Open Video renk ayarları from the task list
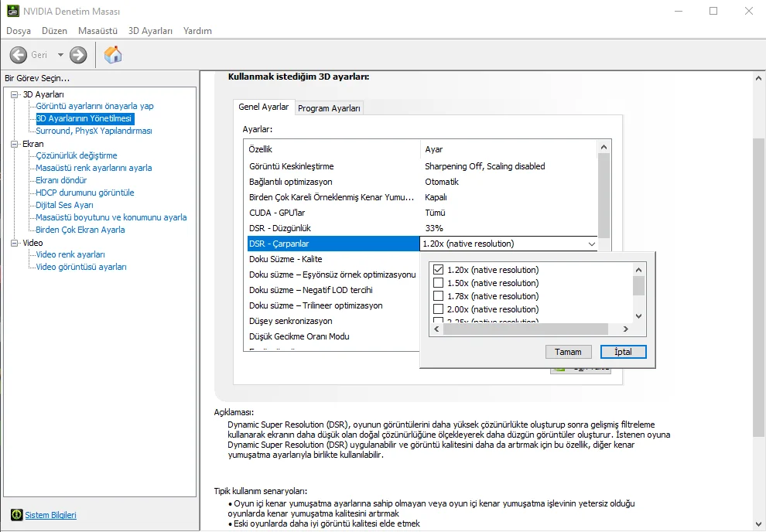The width and height of the screenshot is (766, 532). coord(70,254)
